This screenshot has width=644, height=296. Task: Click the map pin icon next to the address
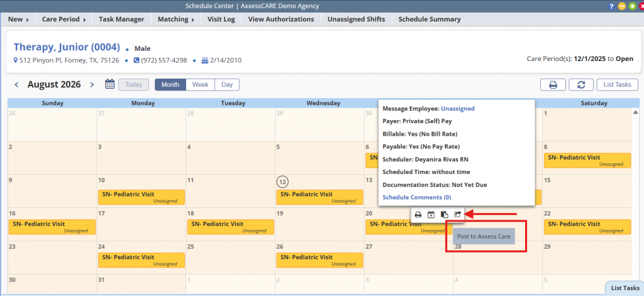[16, 60]
